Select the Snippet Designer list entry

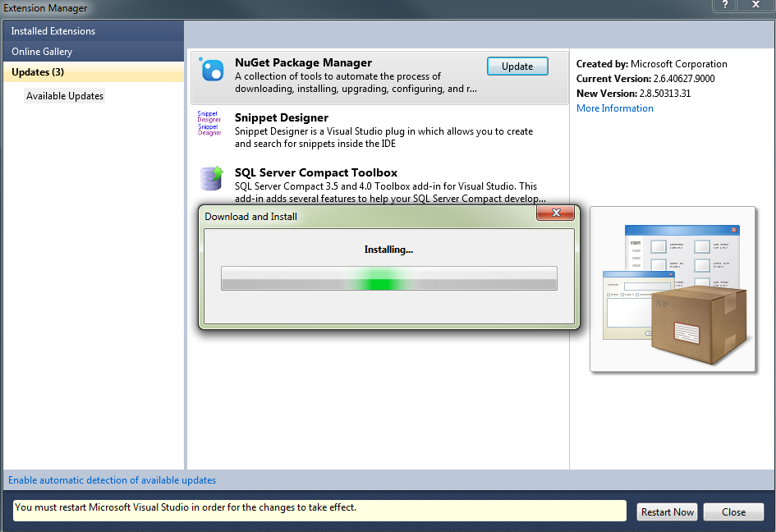[x=379, y=131]
